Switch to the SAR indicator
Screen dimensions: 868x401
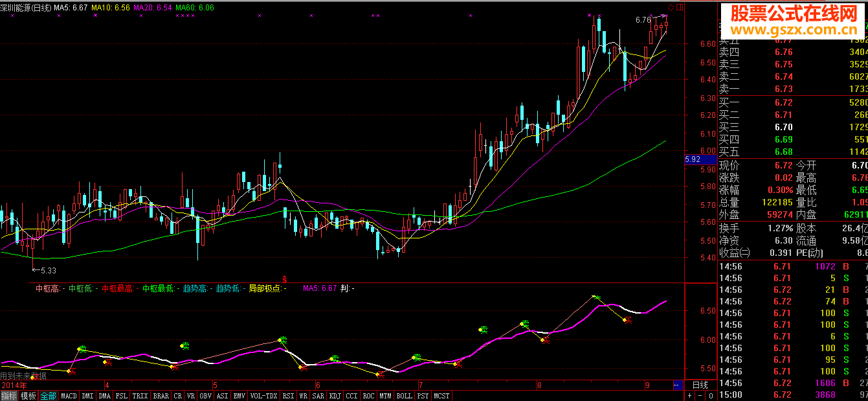pyautogui.click(x=318, y=395)
